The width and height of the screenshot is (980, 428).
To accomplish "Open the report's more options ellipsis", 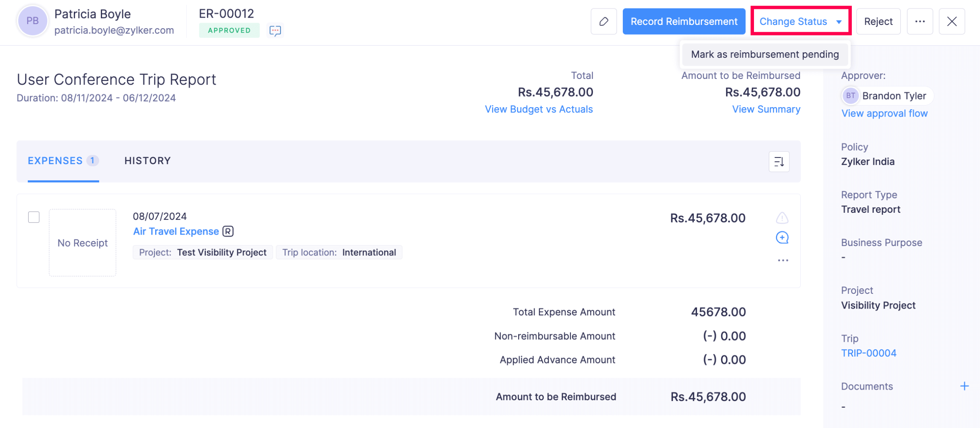I will (x=920, y=22).
